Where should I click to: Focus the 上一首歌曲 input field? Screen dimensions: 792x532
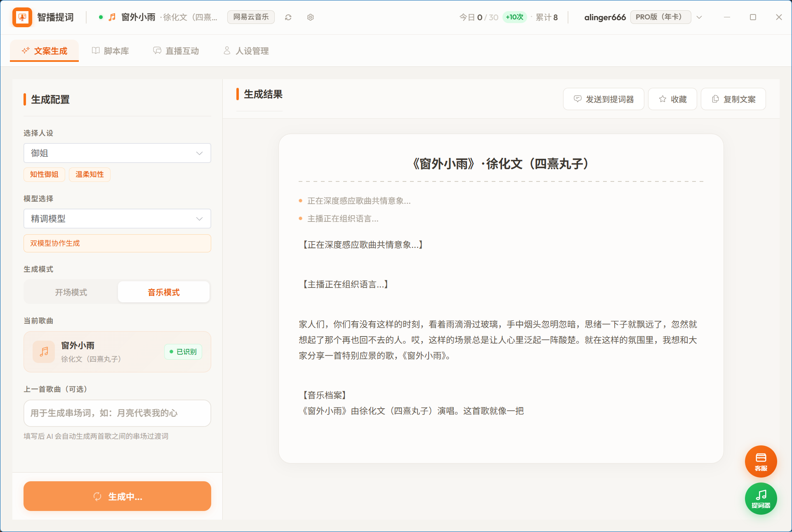(x=117, y=413)
